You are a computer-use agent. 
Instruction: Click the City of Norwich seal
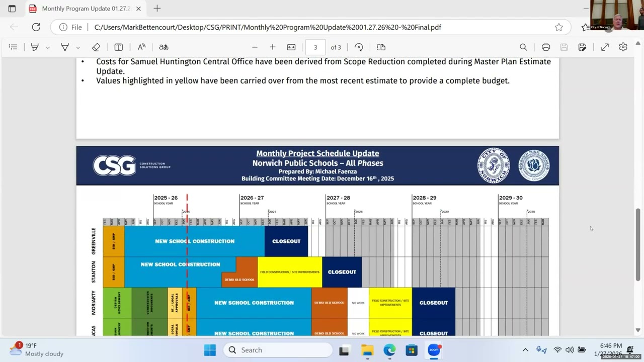coord(494,165)
